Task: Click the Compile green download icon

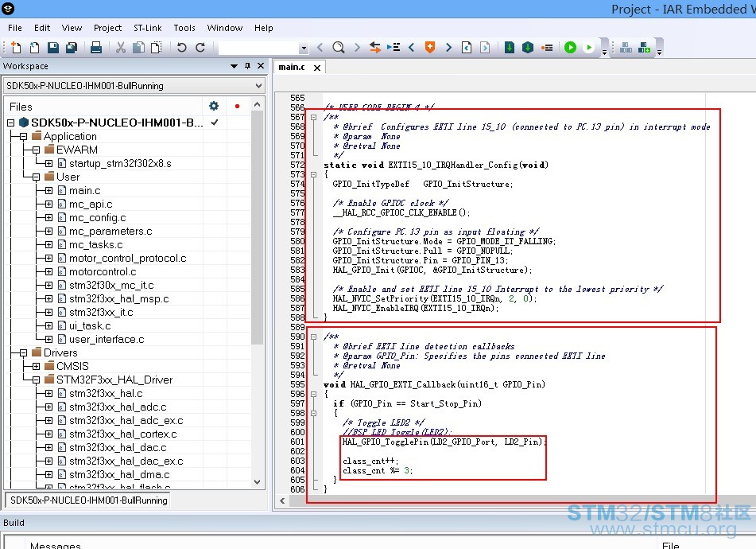Action: pos(509,47)
